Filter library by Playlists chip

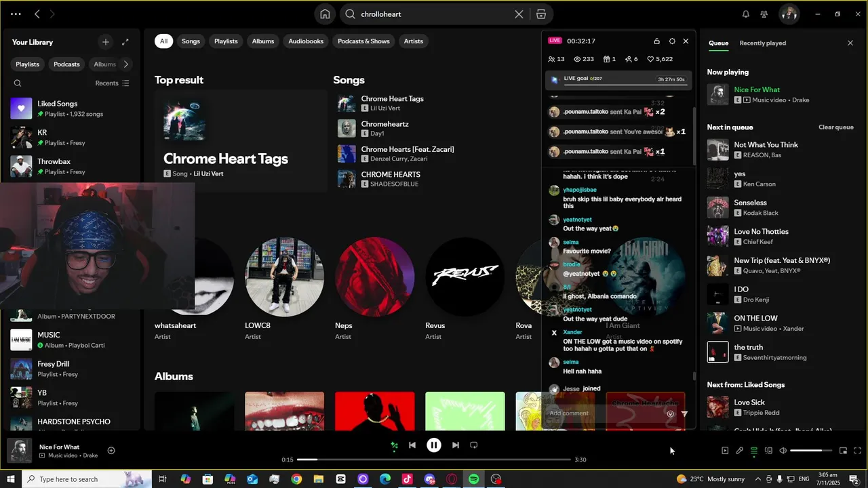(27, 64)
